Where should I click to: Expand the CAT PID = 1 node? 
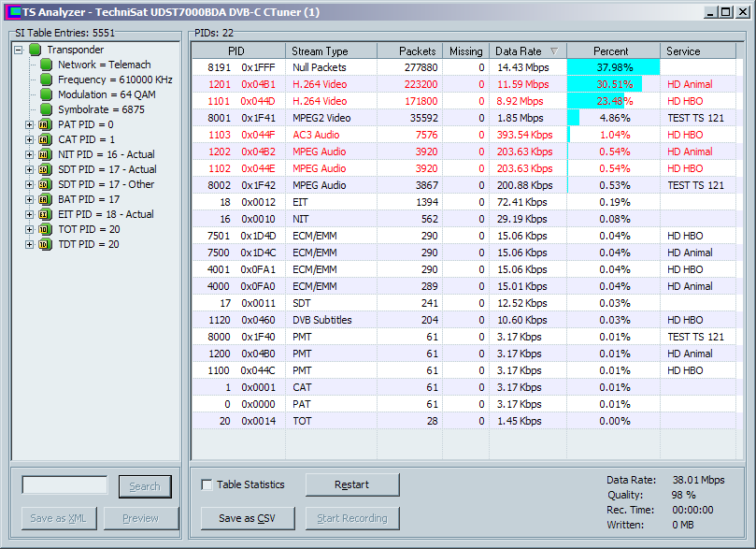click(x=29, y=139)
